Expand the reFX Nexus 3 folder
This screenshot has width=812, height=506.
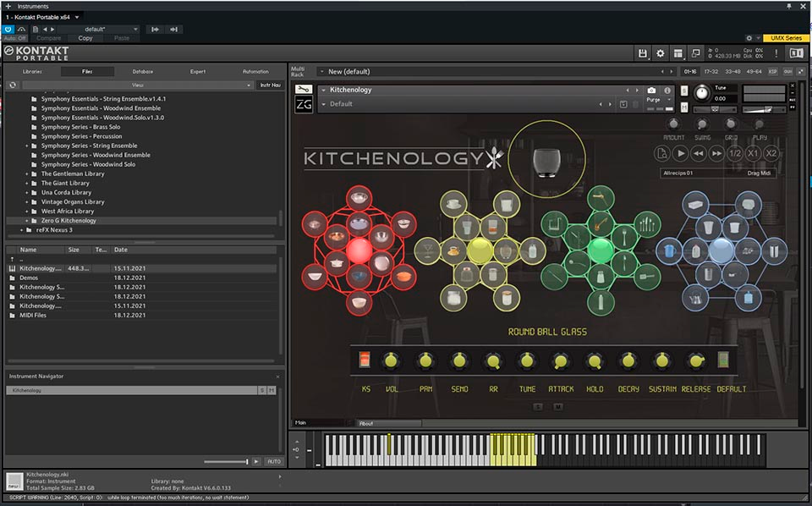[x=21, y=230]
